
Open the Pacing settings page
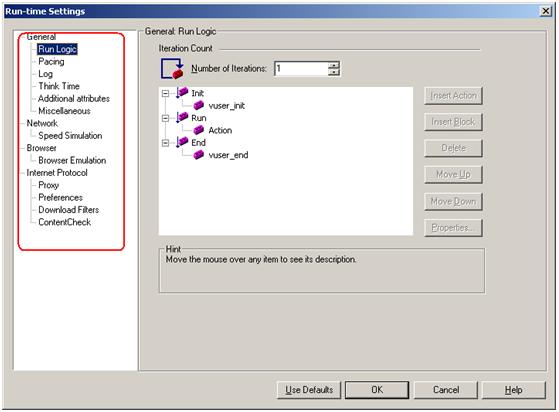[51, 61]
